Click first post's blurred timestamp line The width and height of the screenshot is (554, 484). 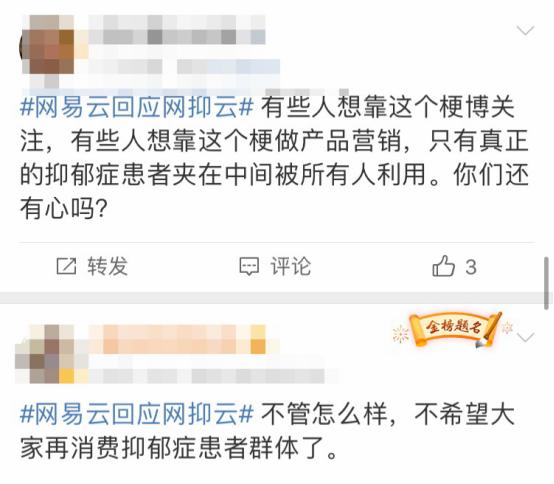coord(184,66)
